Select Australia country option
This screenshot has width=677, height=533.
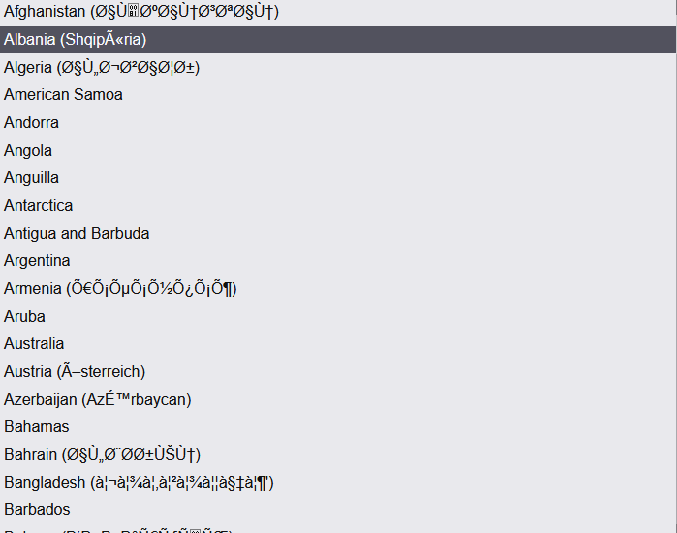[338, 343]
